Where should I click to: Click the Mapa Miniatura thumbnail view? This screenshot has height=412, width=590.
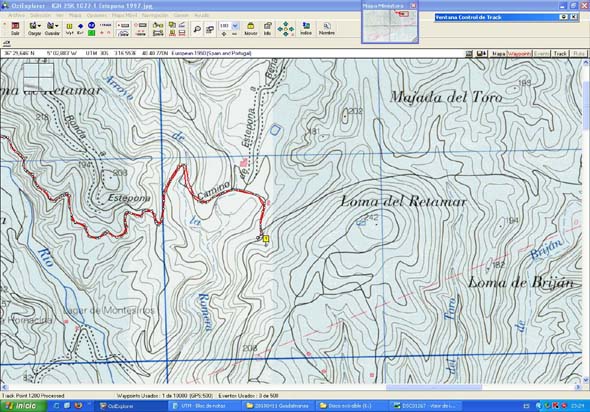pos(390,26)
